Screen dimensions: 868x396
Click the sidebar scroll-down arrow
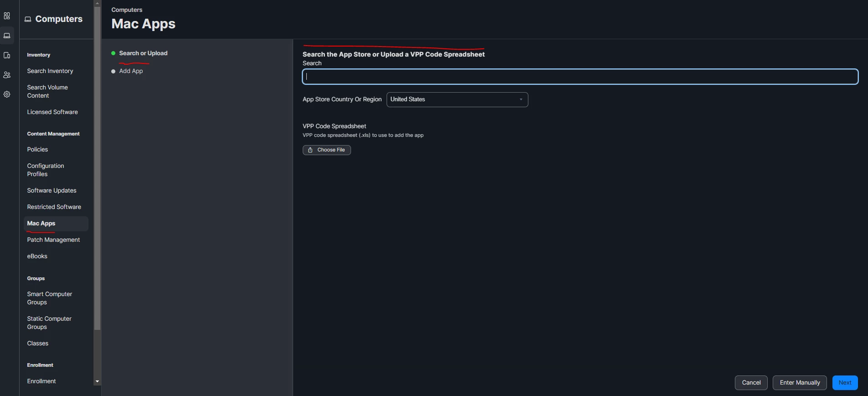pos(97,381)
